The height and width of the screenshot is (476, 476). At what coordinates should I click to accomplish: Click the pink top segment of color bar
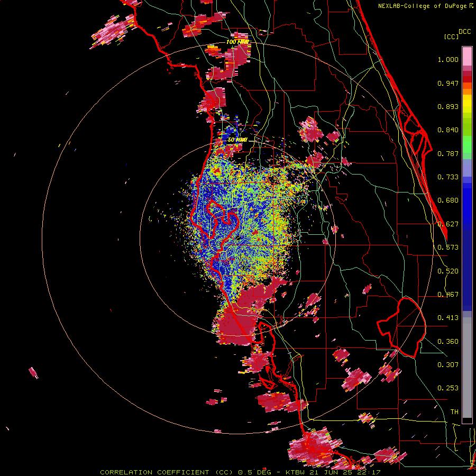pyautogui.click(x=467, y=56)
